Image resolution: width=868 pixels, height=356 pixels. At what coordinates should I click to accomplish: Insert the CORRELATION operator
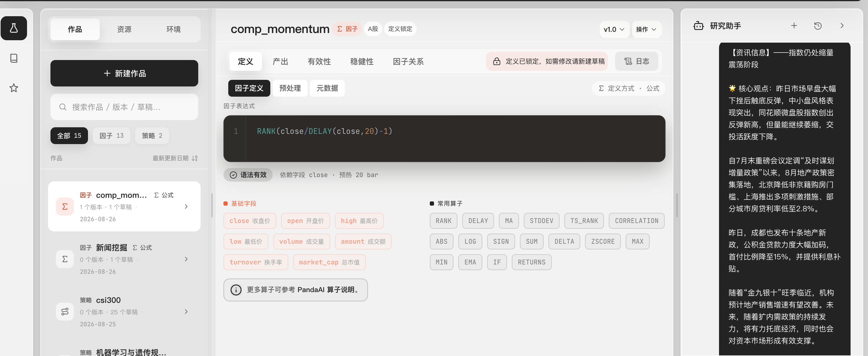coord(636,221)
